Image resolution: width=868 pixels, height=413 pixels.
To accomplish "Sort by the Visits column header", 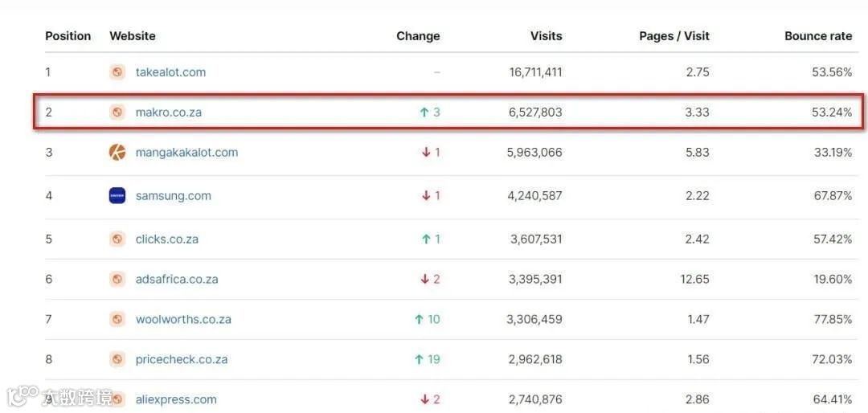I will pyautogui.click(x=546, y=36).
